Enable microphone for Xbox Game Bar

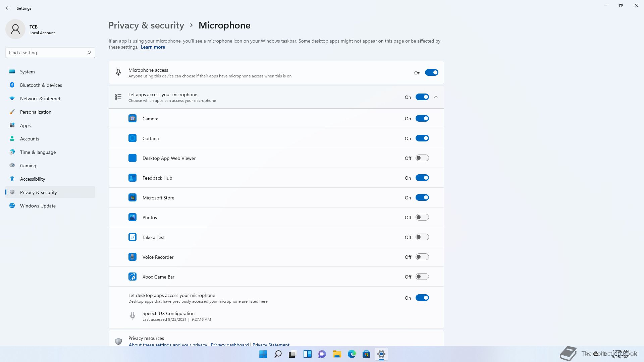tap(422, 277)
